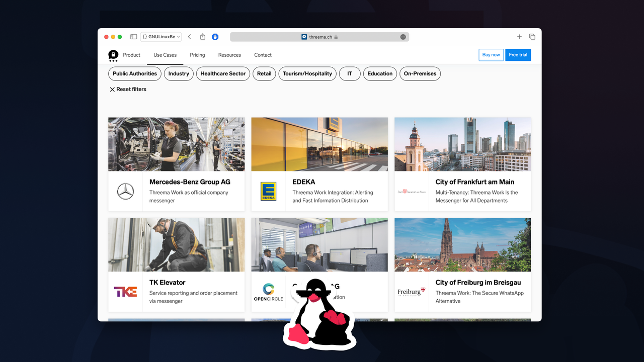Viewport: 644px width, 362px height.
Task: Open the EDEKA case study title
Action: [x=304, y=182]
